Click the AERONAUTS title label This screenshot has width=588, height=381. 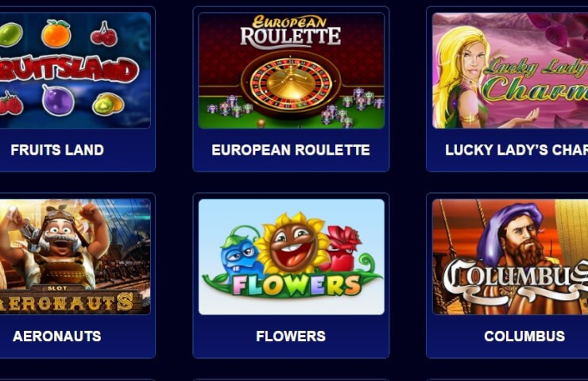coord(57,336)
